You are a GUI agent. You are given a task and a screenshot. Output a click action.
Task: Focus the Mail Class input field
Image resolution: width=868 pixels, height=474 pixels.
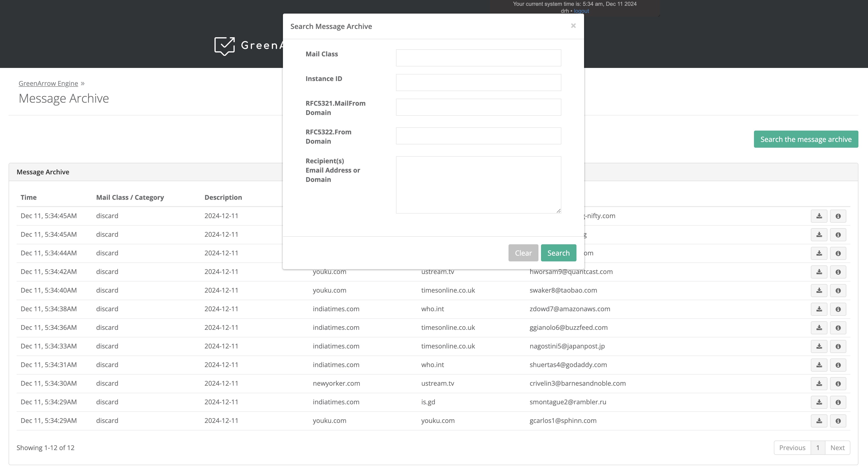[478, 58]
